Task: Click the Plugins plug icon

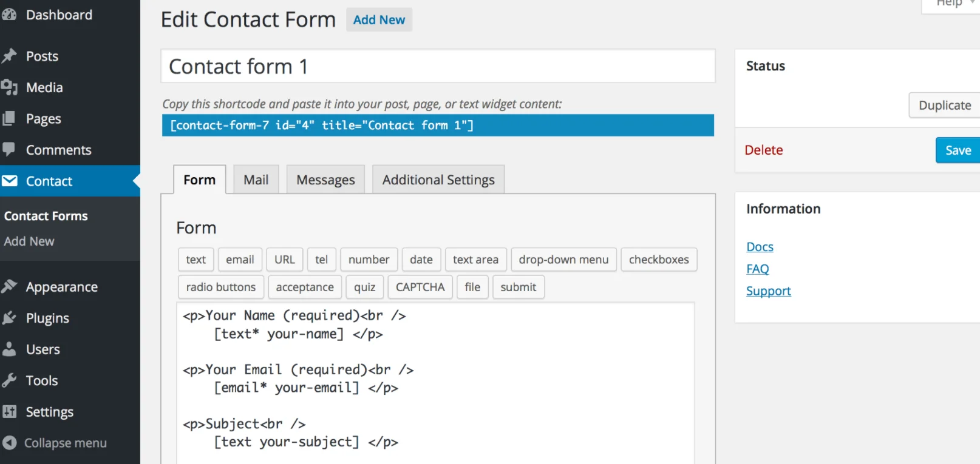Action: pos(9,318)
